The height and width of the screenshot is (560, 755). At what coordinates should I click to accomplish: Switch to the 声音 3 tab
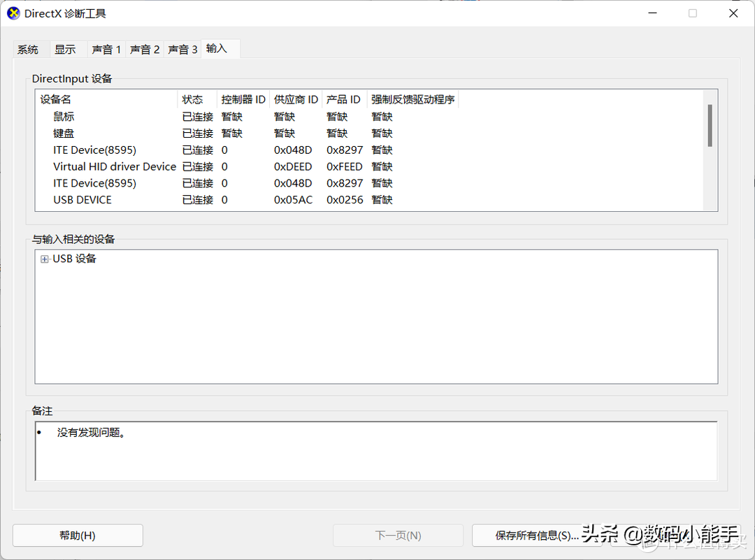click(182, 50)
